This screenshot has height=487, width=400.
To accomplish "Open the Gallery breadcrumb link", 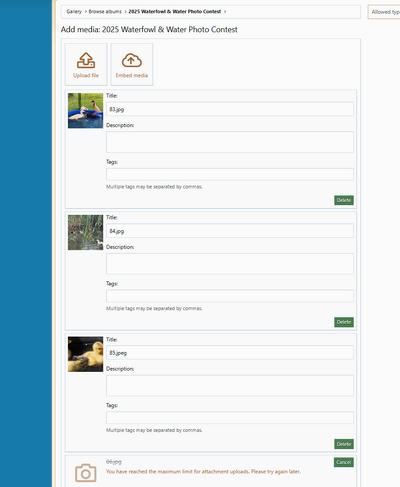I will [74, 12].
